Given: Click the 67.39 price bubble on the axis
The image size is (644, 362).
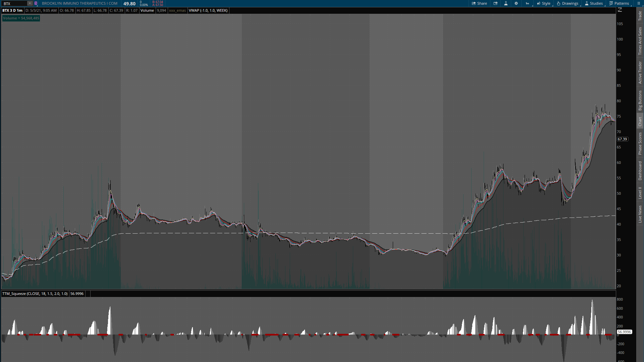Looking at the screenshot, I should click(622, 139).
